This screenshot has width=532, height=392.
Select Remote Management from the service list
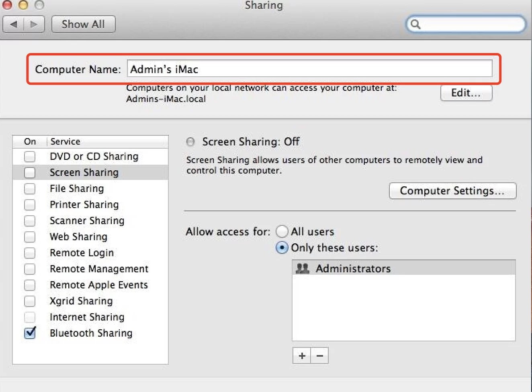point(99,269)
